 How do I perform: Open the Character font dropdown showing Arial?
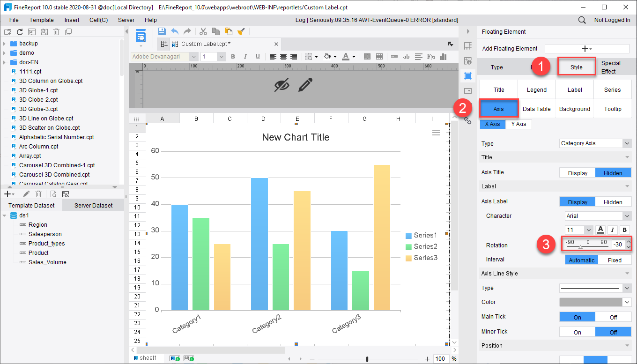(597, 216)
